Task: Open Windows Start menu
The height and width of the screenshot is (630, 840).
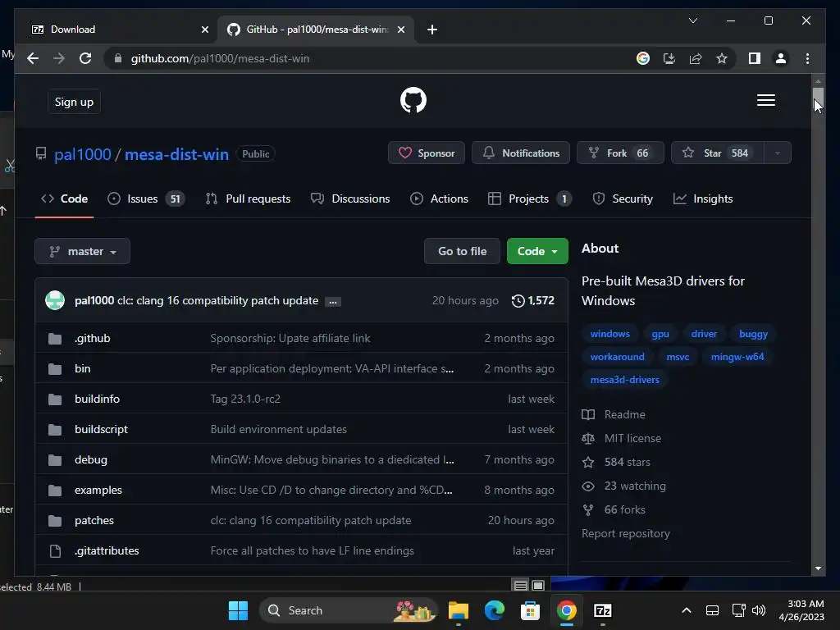Action: click(x=238, y=610)
